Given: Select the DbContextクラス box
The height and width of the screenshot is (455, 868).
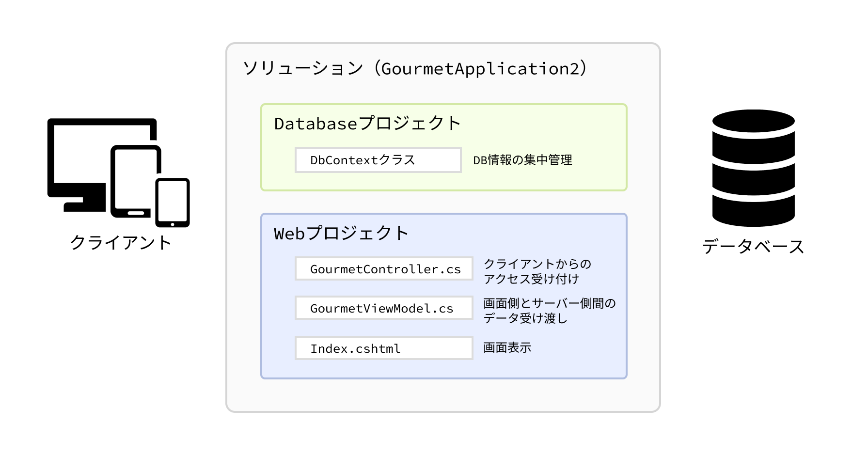Looking at the screenshot, I should coord(378,160).
